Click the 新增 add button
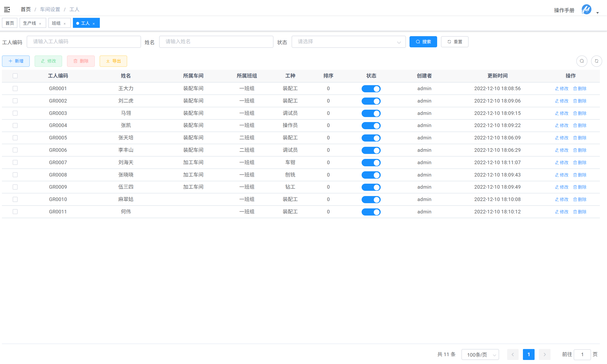The width and height of the screenshot is (607, 364). [16, 61]
